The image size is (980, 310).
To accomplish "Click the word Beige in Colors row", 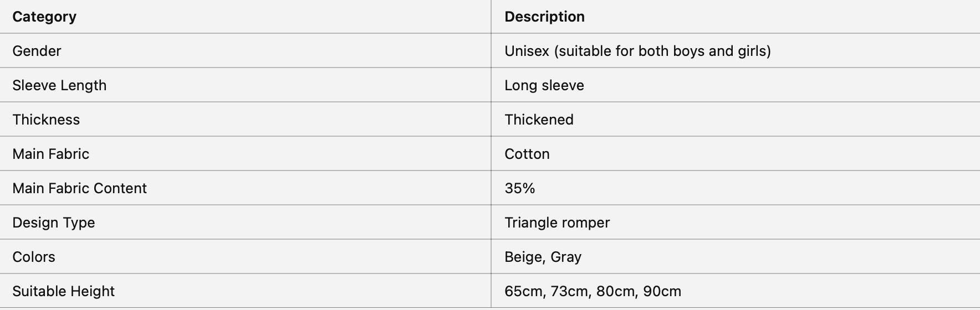I will [x=523, y=257].
